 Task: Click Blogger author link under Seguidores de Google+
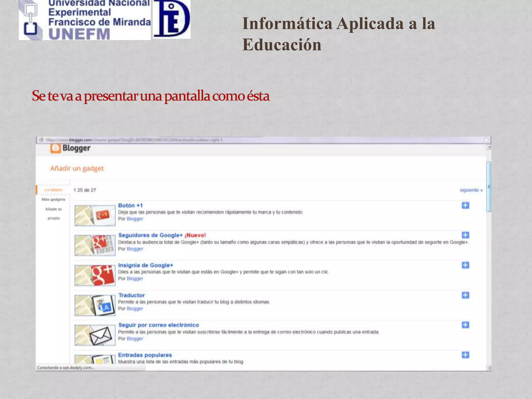[135, 249]
